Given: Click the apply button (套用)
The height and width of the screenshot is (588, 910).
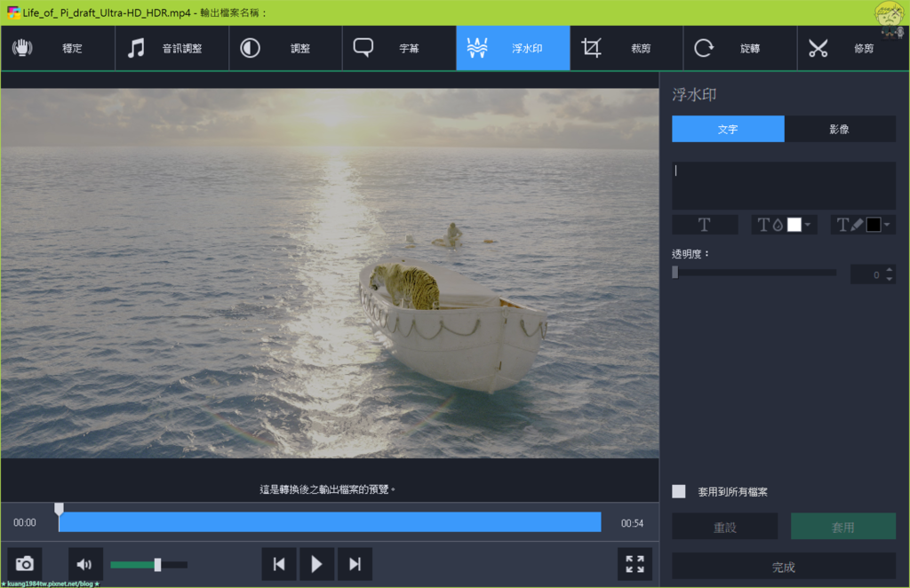Looking at the screenshot, I should [842, 527].
